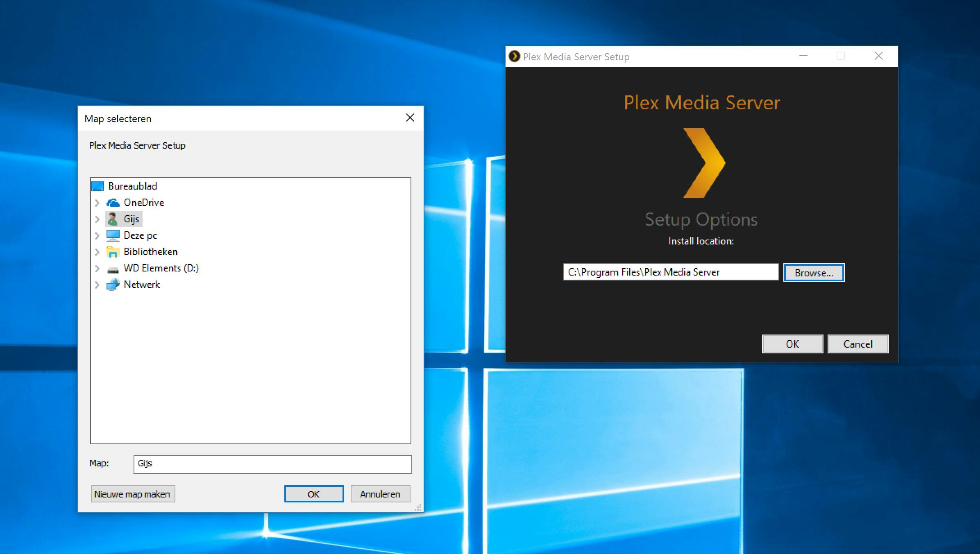Click Annuleren in folder dialog
Screen dimensions: 980x554
(x=380, y=494)
